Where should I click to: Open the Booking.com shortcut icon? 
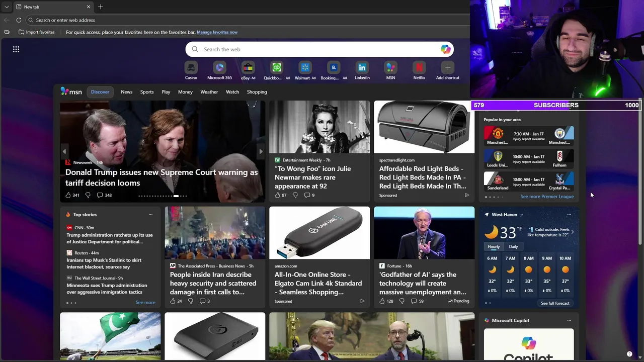(x=334, y=67)
